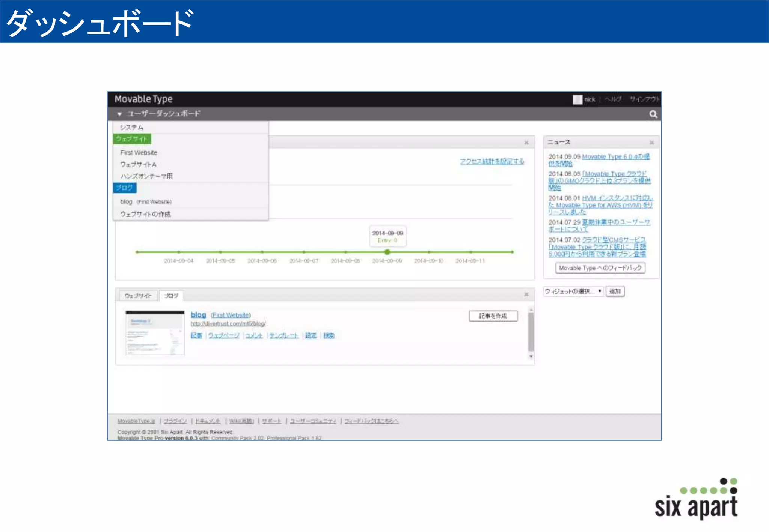Click the 記事を作成 button
The width and height of the screenshot is (769, 532).
(493, 316)
